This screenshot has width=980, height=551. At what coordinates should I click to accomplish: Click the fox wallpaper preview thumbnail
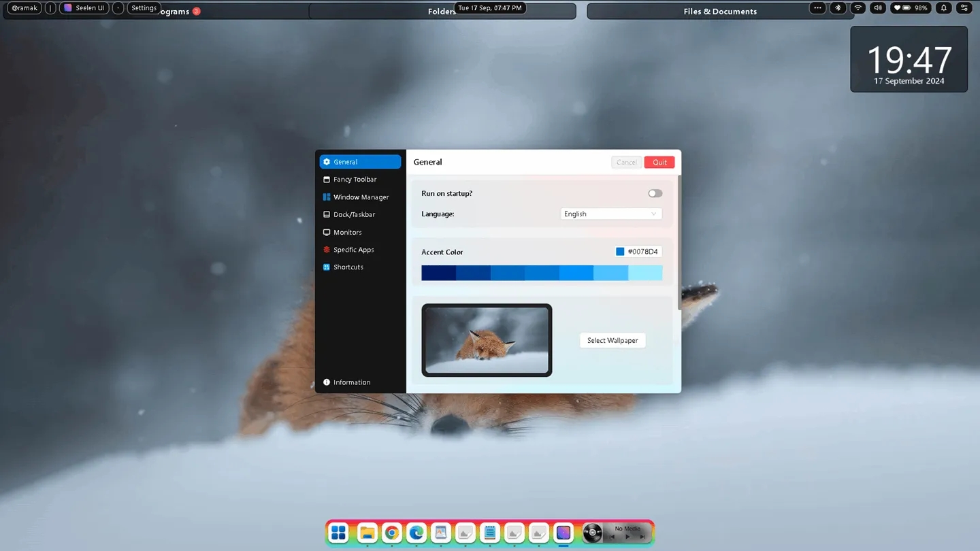(x=487, y=340)
